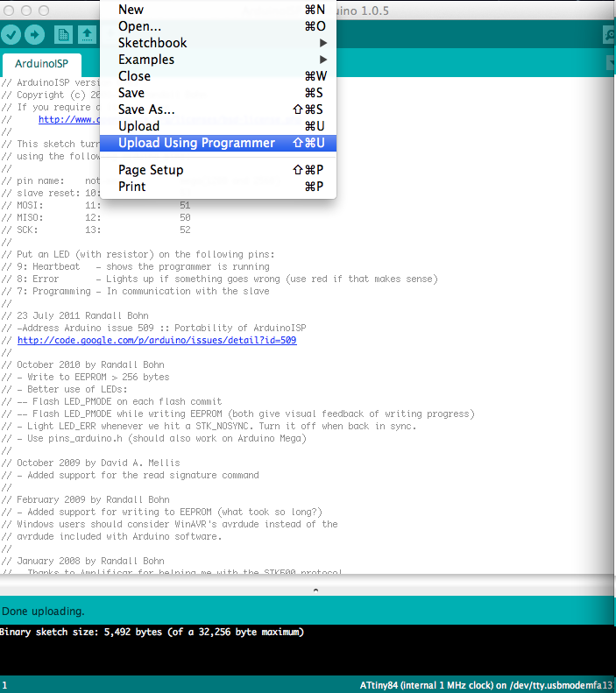Image resolution: width=616 pixels, height=693 pixels.
Task: Click the 'Put an LED (with resistor)' line
Action: point(138,254)
